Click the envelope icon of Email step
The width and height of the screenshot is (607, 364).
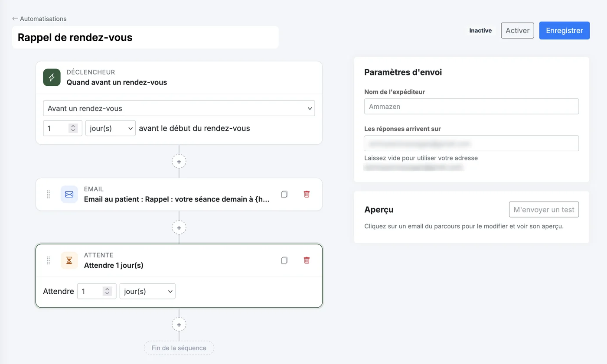pos(69,194)
